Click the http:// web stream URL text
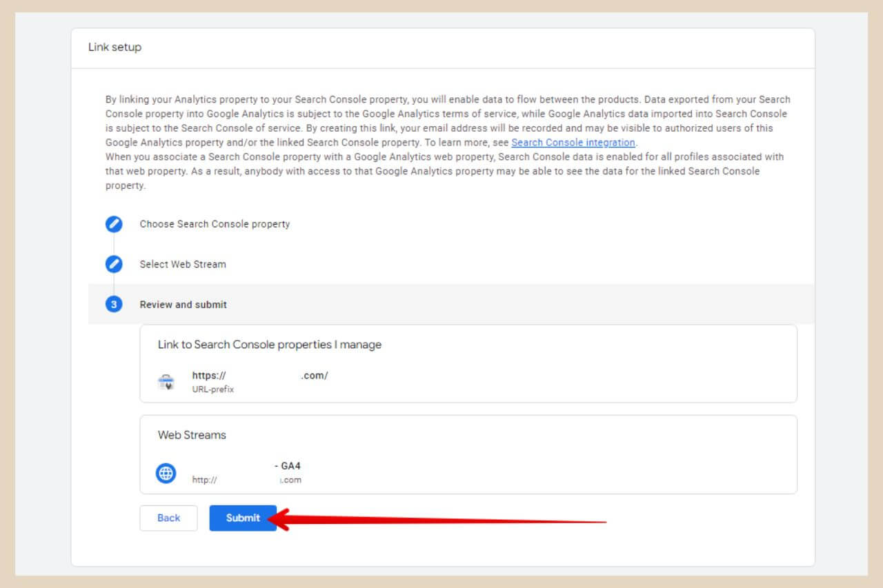This screenshot has height=588, width=883. [x=247, y=480]
